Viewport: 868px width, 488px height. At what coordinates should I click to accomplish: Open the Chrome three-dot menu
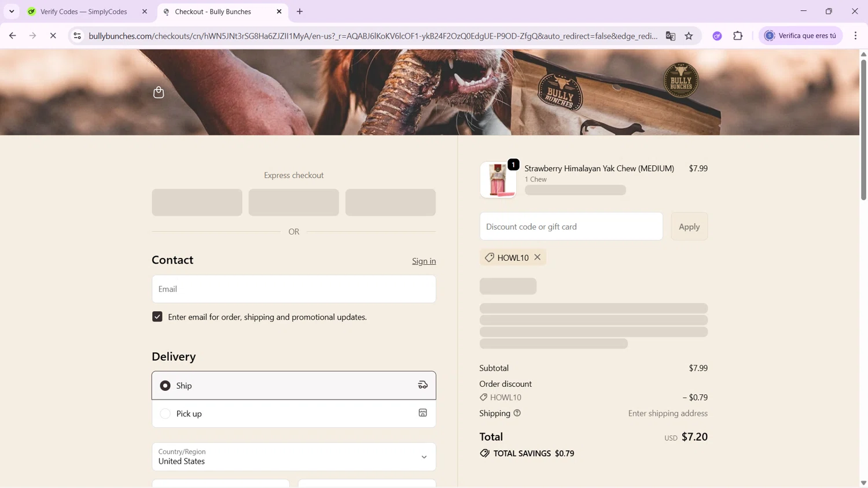point(855,36)
